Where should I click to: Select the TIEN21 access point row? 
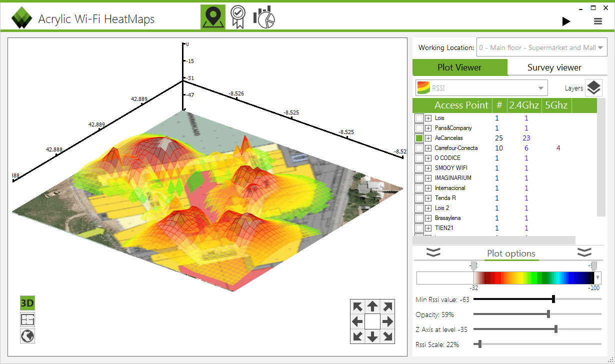[x=505, y=228]
